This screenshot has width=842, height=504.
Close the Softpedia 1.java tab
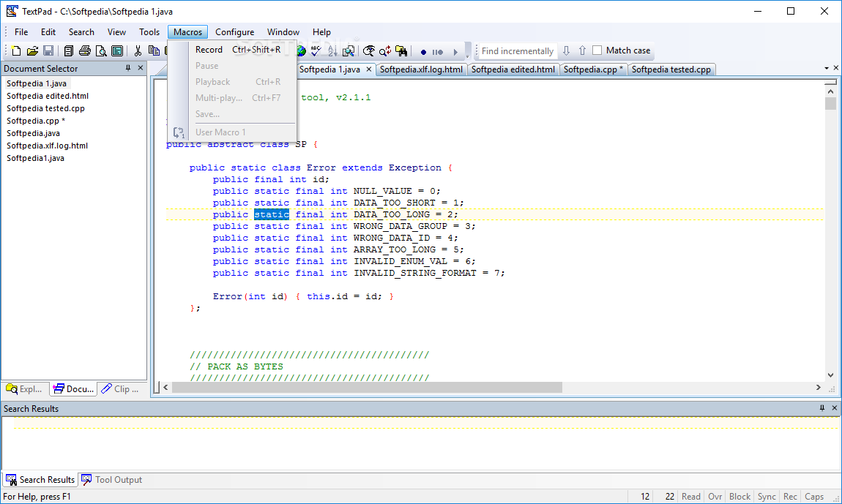[369, 69]
